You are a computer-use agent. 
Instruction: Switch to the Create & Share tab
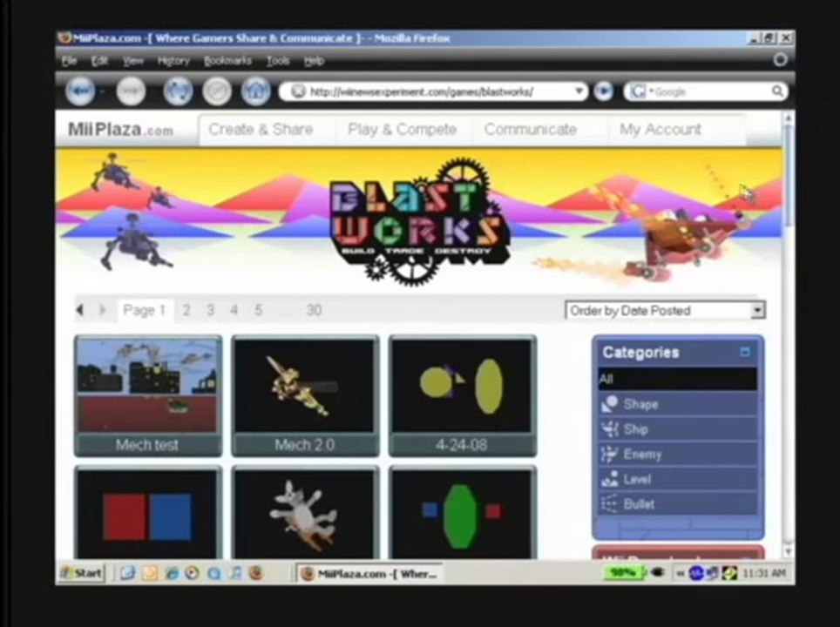click(261, 130)
